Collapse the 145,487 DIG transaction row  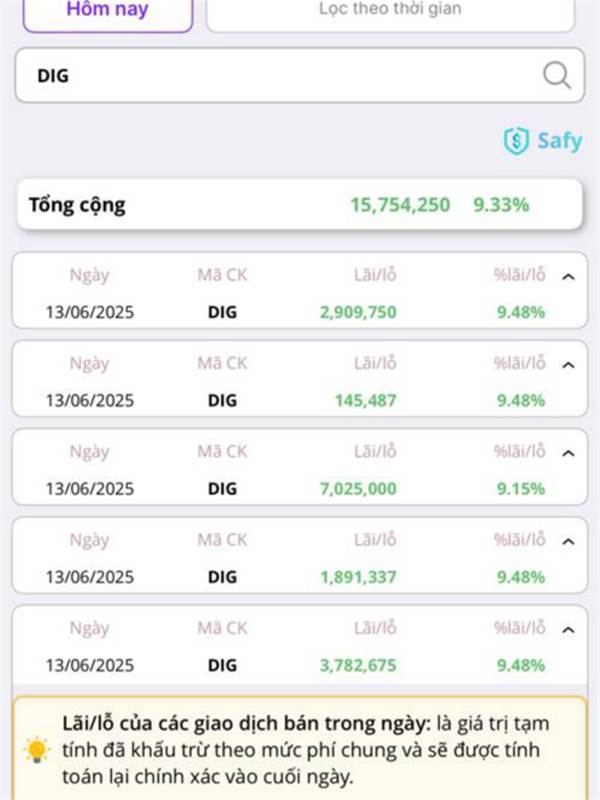(568, 365)
